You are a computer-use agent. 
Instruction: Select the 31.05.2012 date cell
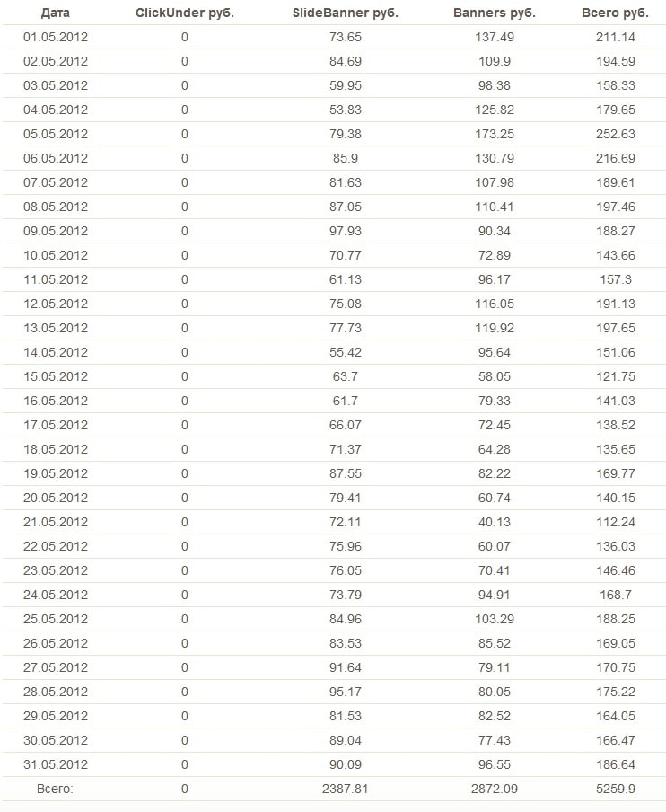56,764
